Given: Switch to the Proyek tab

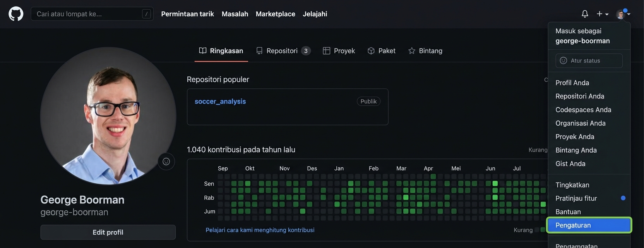Looking at the screenshot, I should [x=339, y=51].
